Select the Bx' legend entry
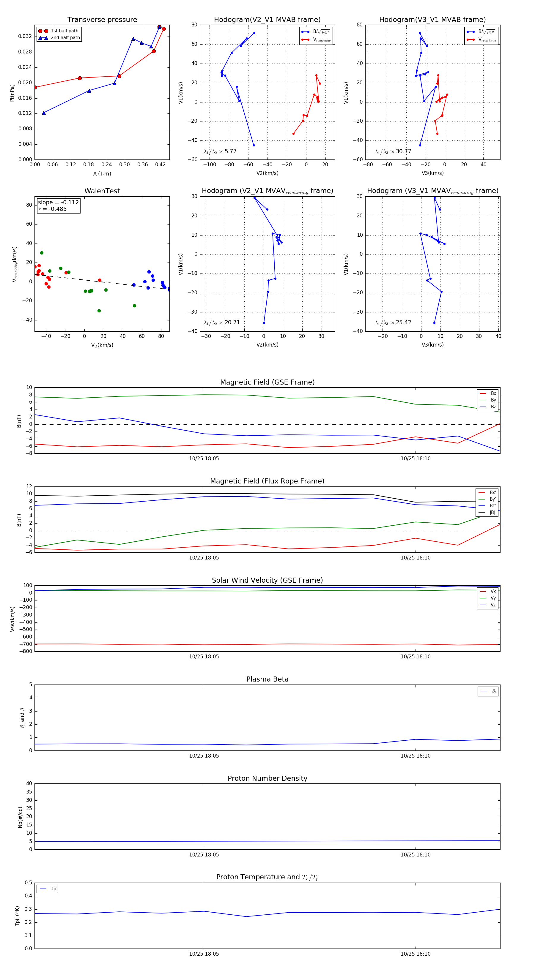Image resolution: width=535 pixels, height=980 pixels. (487, 492)
